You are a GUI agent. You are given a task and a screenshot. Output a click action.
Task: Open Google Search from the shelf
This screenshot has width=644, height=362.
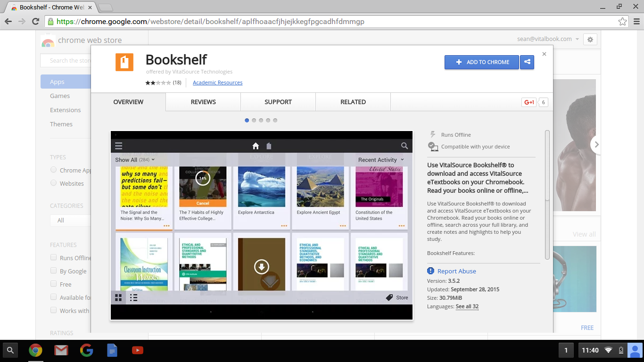click(x=86, y=350)
